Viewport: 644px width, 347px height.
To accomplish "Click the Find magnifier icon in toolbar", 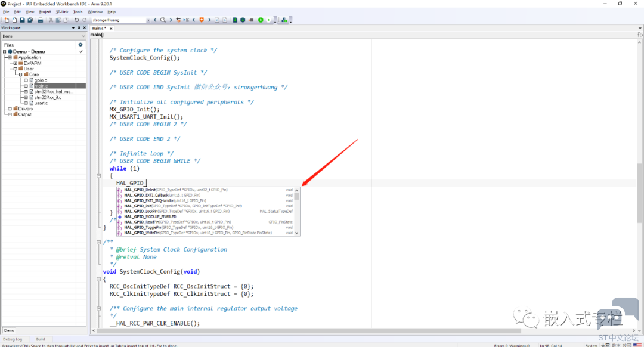I will tap(163, 20).
